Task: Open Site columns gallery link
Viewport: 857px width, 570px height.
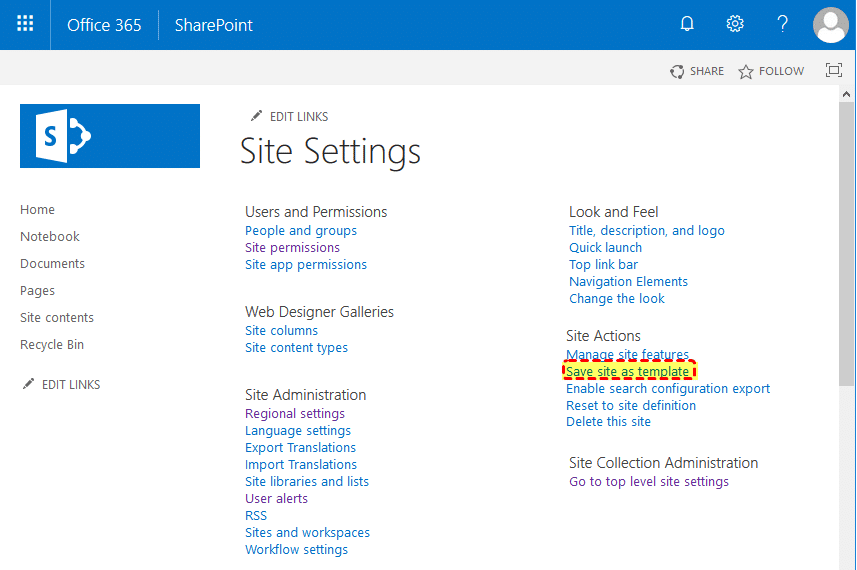Action: [282, 331]
